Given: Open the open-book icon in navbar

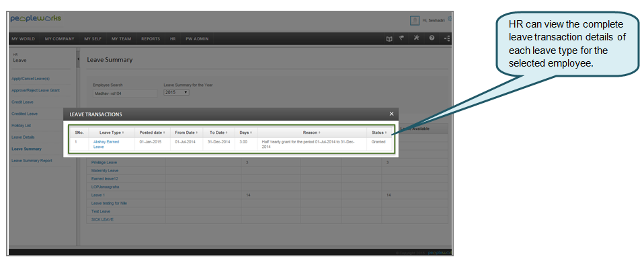Looking at the screenshot, I should coord(389,38).
